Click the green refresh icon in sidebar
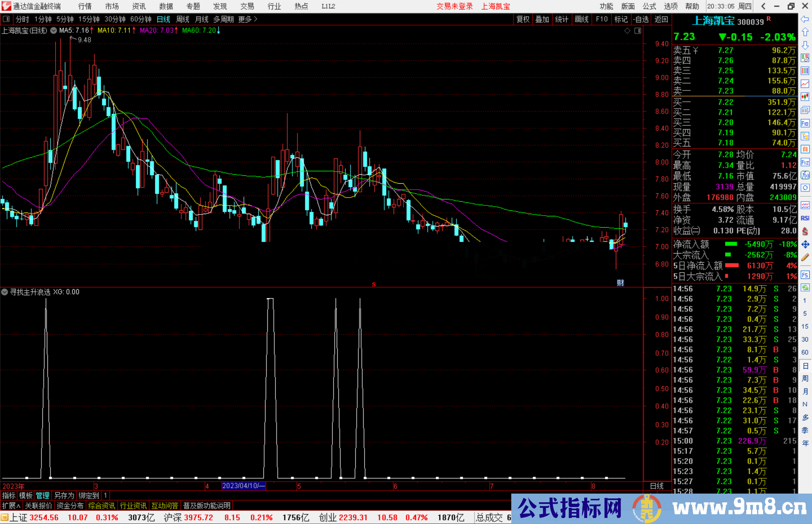 point(805,288)
